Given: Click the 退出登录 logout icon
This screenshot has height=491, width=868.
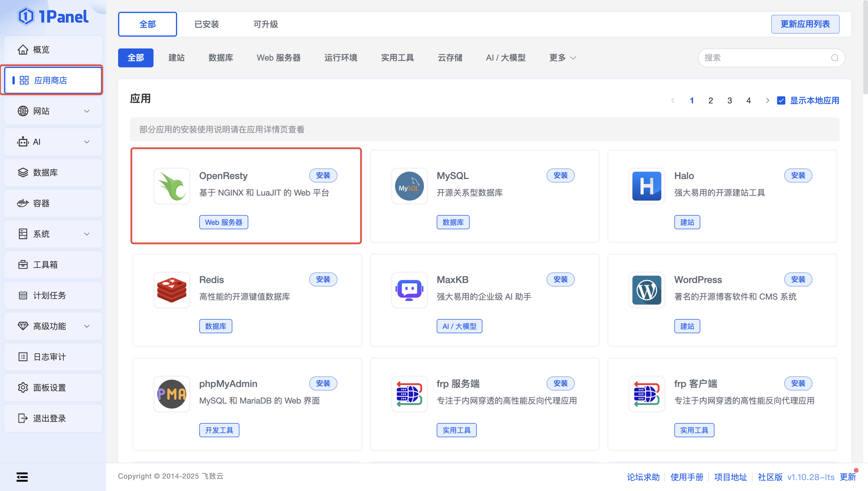Looking at the screenshot, I should (23, 418).
